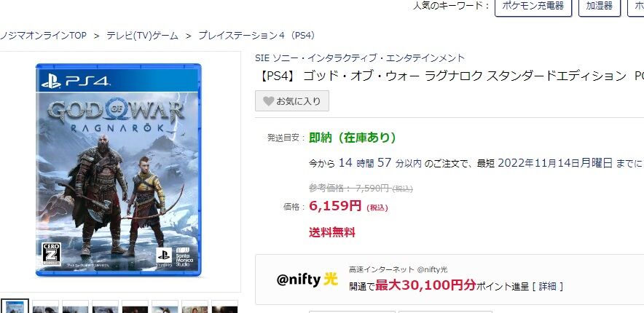Screen dimensions: 644x313
Task: Select the first highlighted product thumbnail
Action: tap(15, 306)
